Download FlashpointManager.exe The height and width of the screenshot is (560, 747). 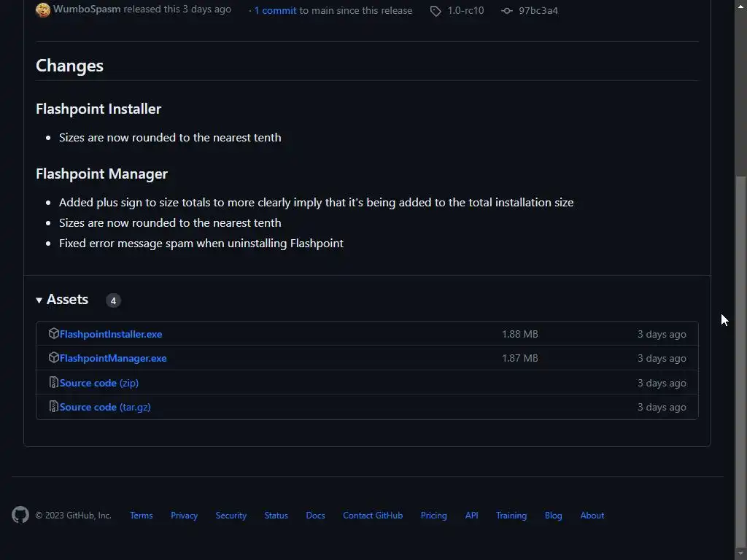pyautogui.click(x=113, y=358)
